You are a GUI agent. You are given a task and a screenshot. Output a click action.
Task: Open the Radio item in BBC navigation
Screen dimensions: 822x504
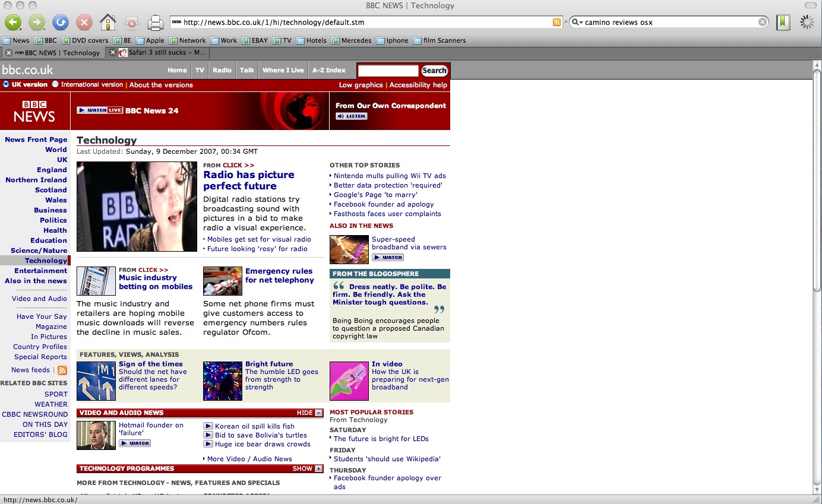[222, 70]
